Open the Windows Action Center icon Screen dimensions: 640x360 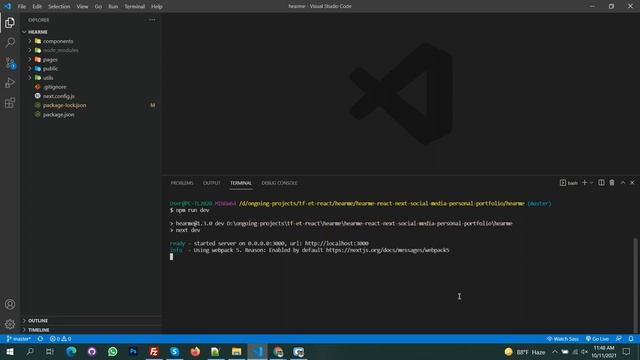point(627,351)
